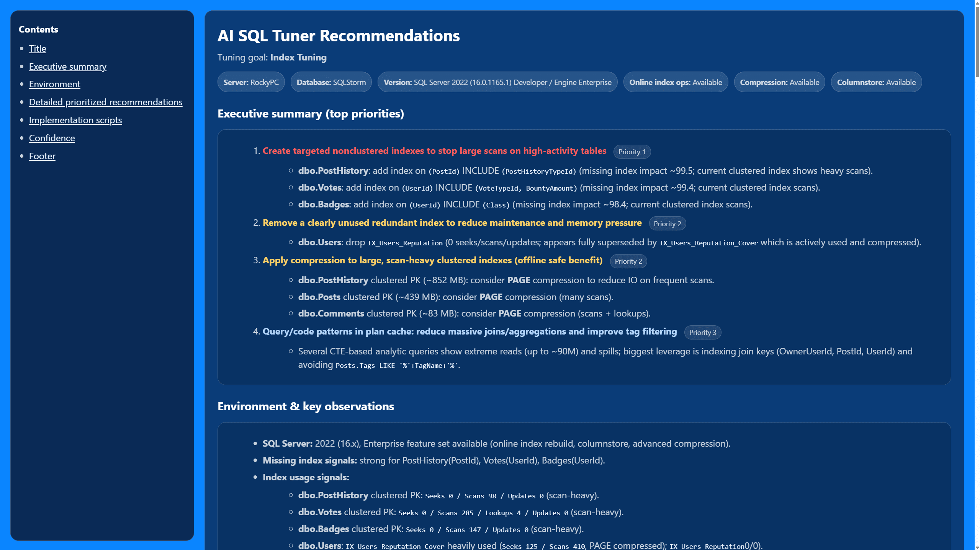Navigate to the Implementation scripts link
Image resolution: width=980 pixels, height=550 pixels.
(75, 120)
